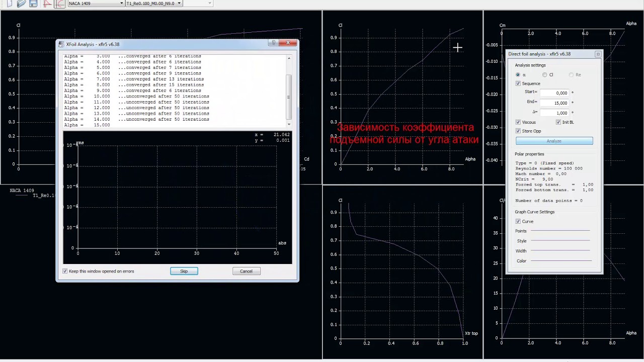
Task: Select the α analysis radio button
Action: pos(518,74)
